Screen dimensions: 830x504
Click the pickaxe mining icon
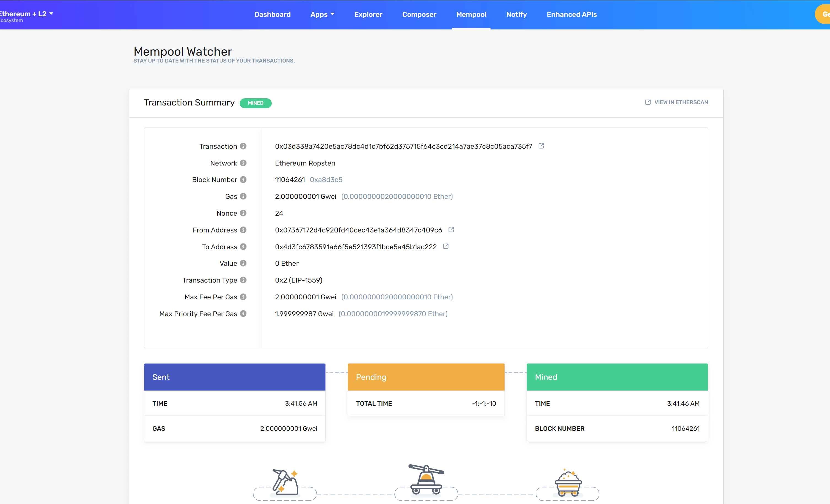tap(285, 483)
